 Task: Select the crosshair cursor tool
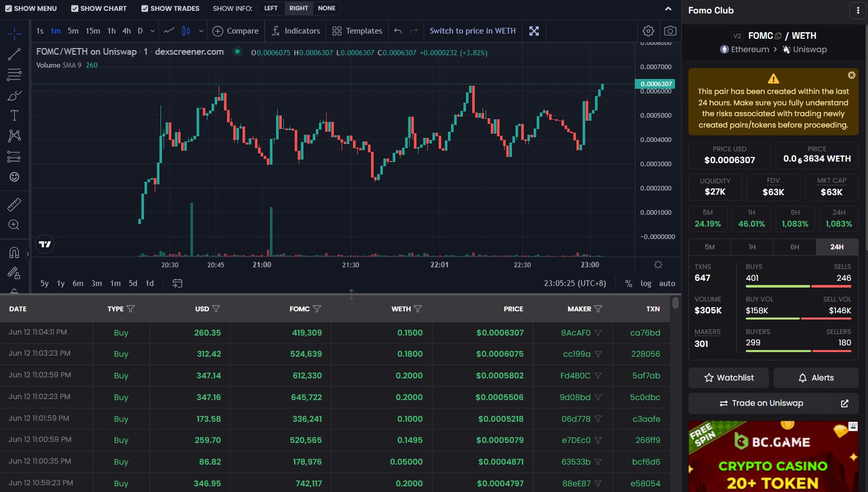pos(14,33)
